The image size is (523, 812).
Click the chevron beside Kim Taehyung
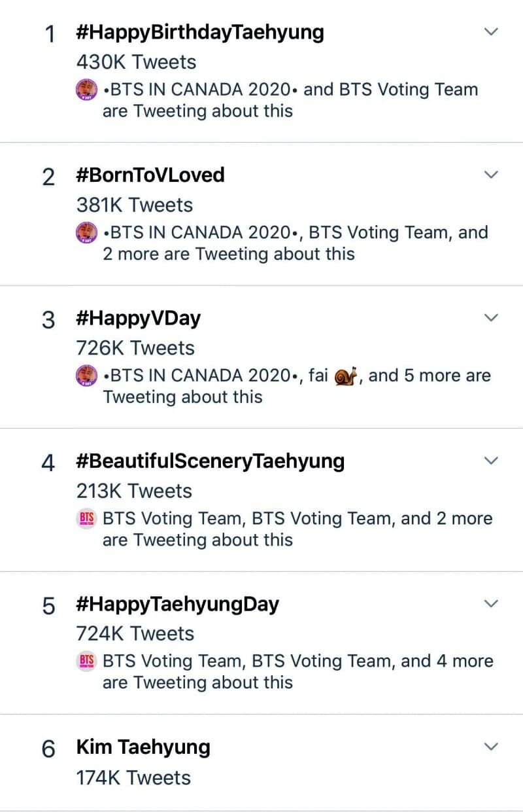(x=490, y=746)
